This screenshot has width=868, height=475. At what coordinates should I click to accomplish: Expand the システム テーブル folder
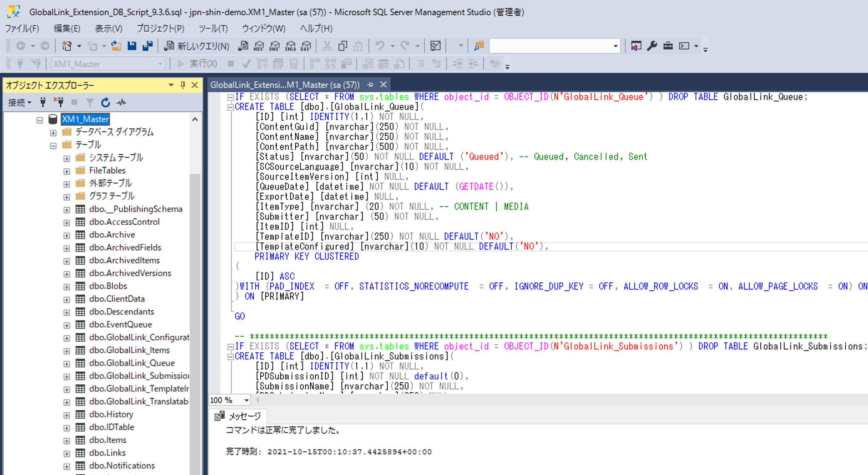(x=67, y=158)
